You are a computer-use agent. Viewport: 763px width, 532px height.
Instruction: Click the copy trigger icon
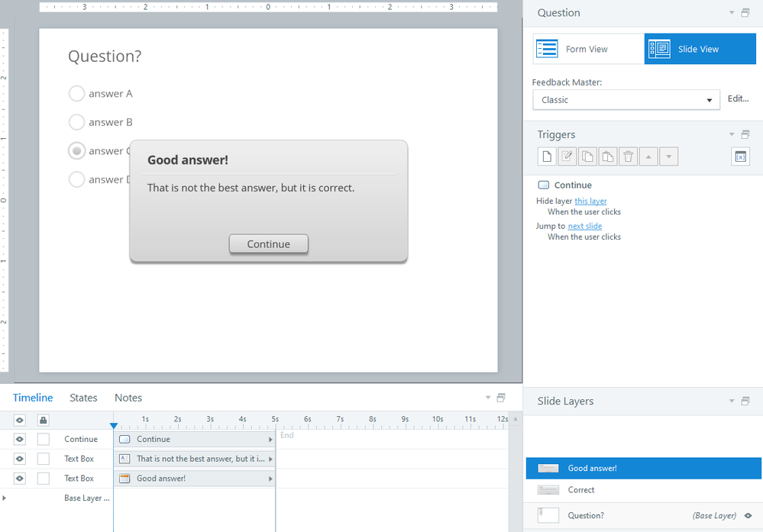click(x=587, y=156)
